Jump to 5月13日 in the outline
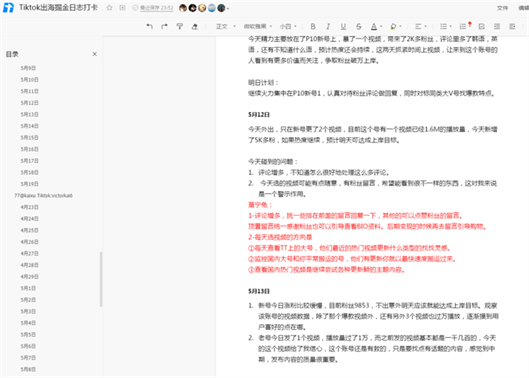 click(x=29, y=114)
